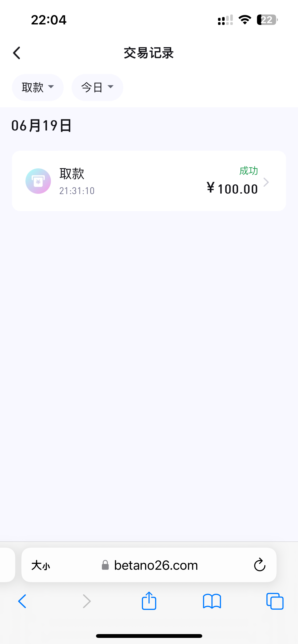Go back using Safari back arrow
This screenshot has height=644, width=298.
click(22, 601)
